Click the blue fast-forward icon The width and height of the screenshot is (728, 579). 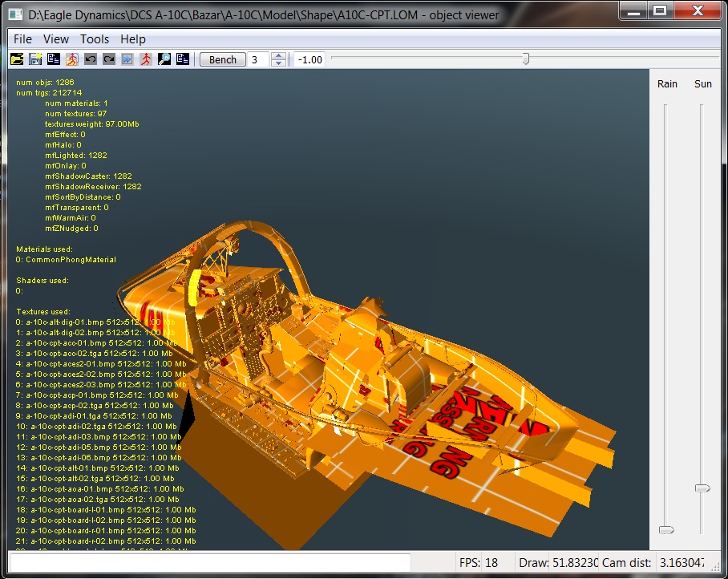coord(127,59)
